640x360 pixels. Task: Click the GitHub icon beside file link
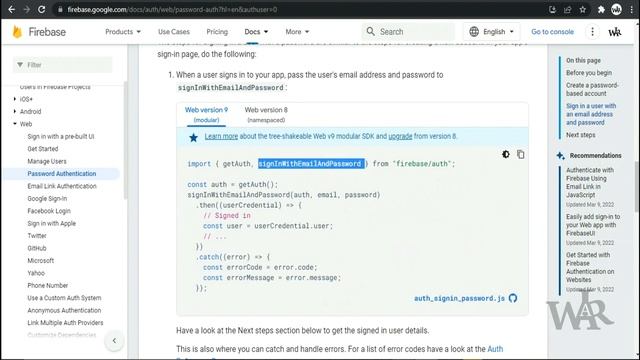[513, 298]
